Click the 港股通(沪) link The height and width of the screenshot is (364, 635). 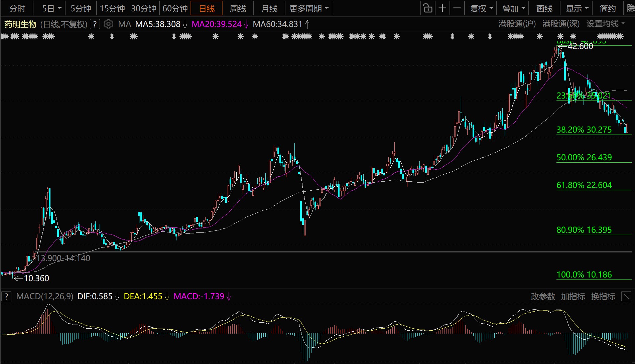tap(517, 24)
